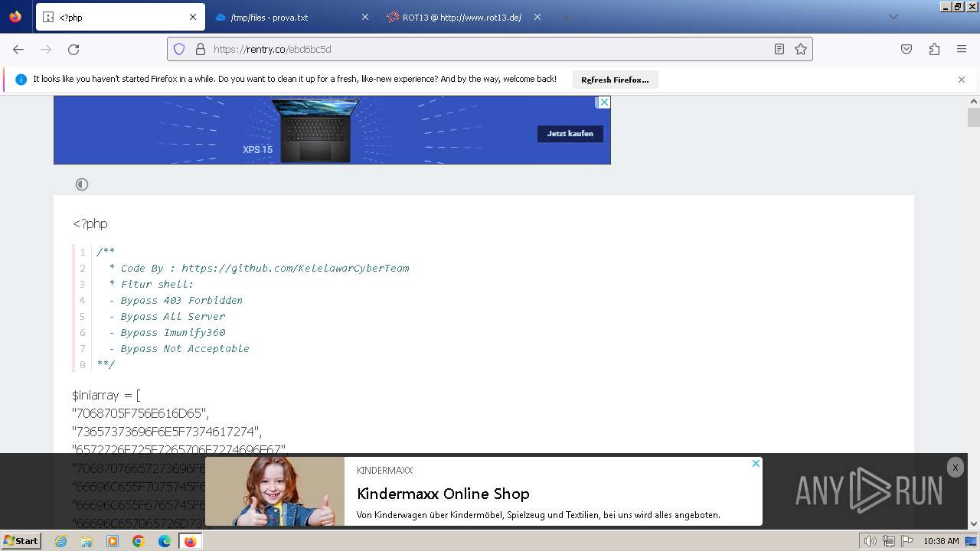
Task: Click the XPS 15 laptop ad image
Action: [x=315, y=130]
